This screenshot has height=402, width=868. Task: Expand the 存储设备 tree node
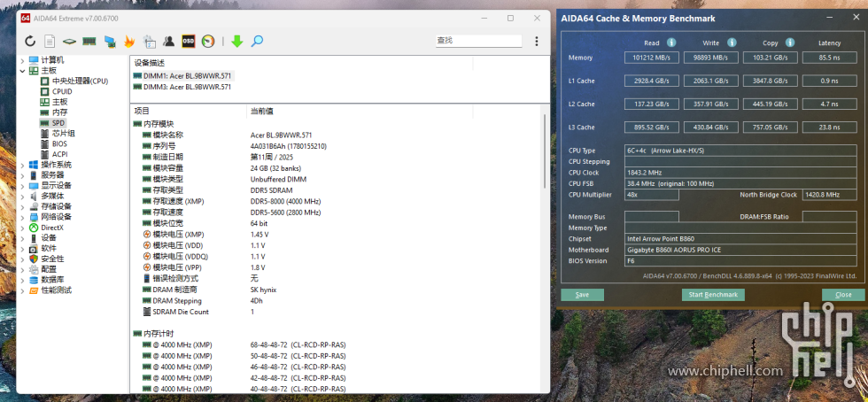pos(22,206)
